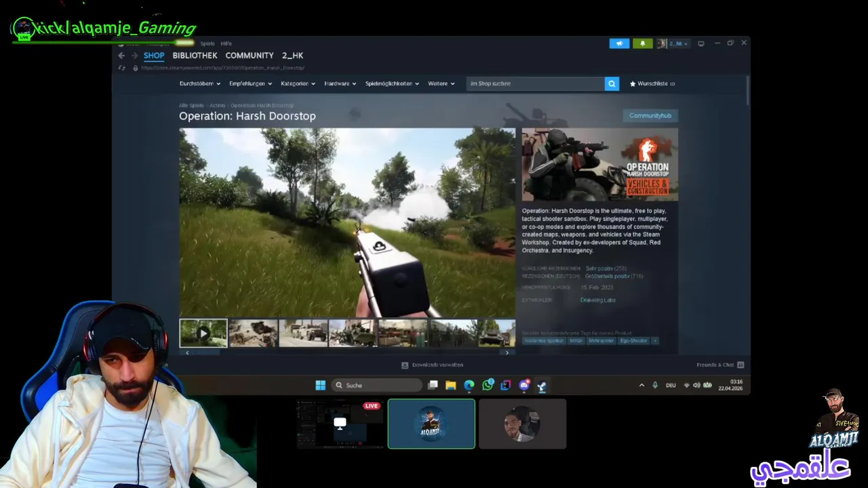Expand more tags with the plus button
Image resolution: width=868 pixels, height=488 pixels.
[x=654, y=341]
